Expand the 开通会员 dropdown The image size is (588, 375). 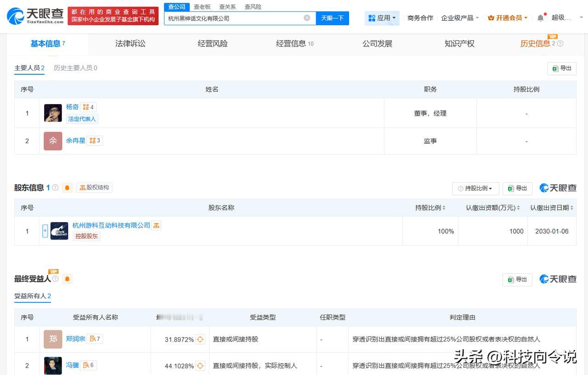tap(508, 18)
